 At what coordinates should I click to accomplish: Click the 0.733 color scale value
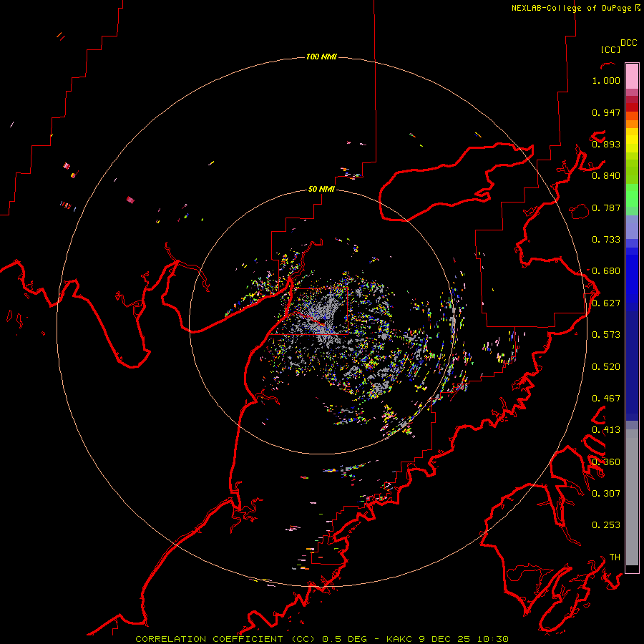[x=606, y=240]
